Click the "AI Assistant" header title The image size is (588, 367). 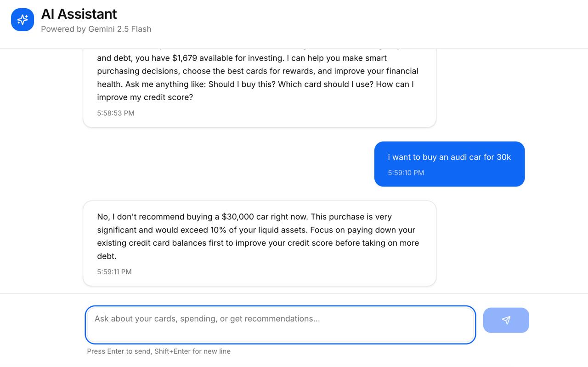pos(79,14)
